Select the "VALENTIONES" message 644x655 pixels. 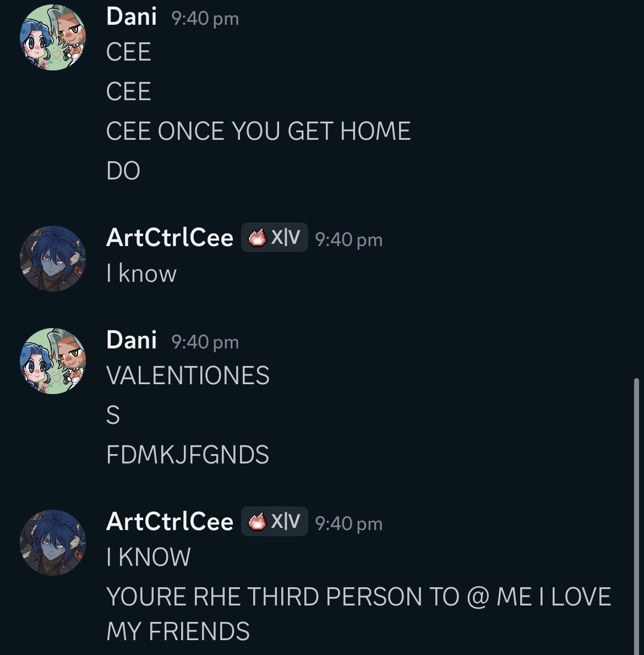pos(188,375)
